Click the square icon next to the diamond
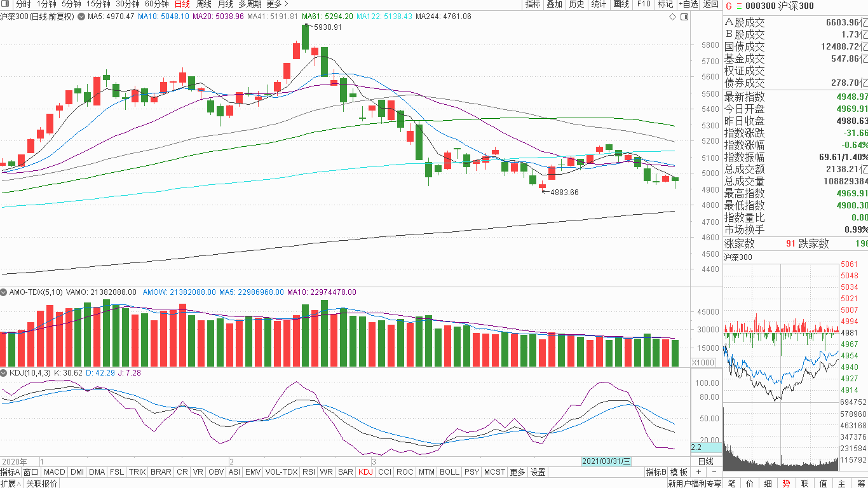This screenshot has height=488, width=868. click(684, 17)
